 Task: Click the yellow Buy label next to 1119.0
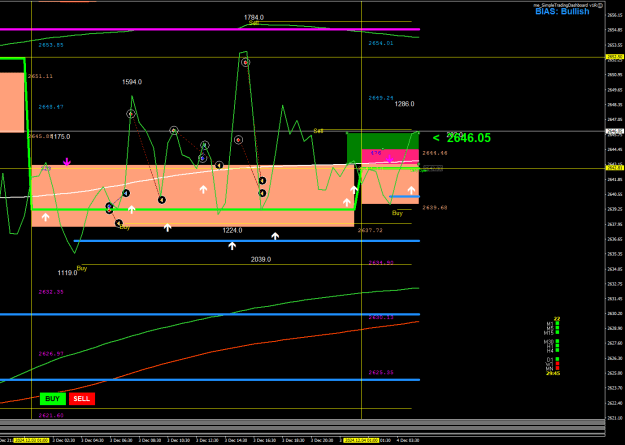[x=82, y=268]
